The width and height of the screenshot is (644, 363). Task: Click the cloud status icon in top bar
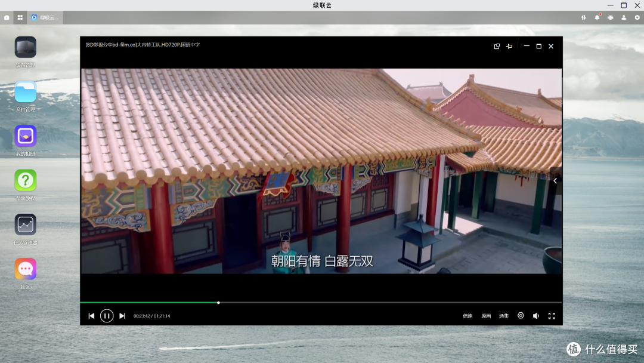pos(611,17)
